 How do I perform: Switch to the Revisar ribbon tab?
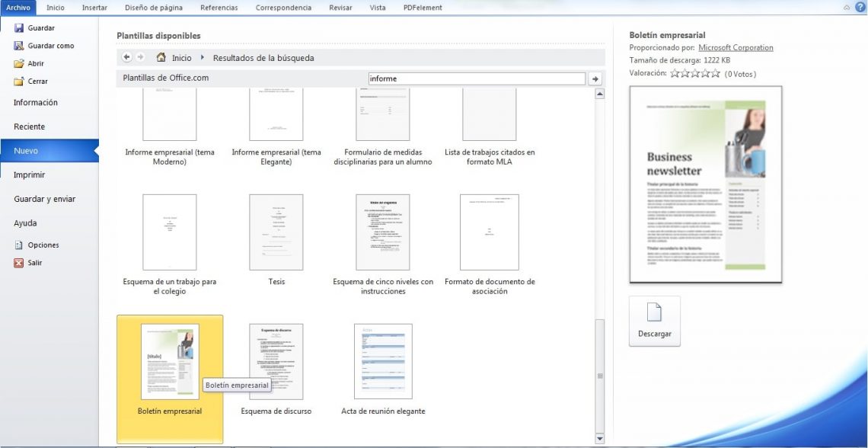pos(340,7)
